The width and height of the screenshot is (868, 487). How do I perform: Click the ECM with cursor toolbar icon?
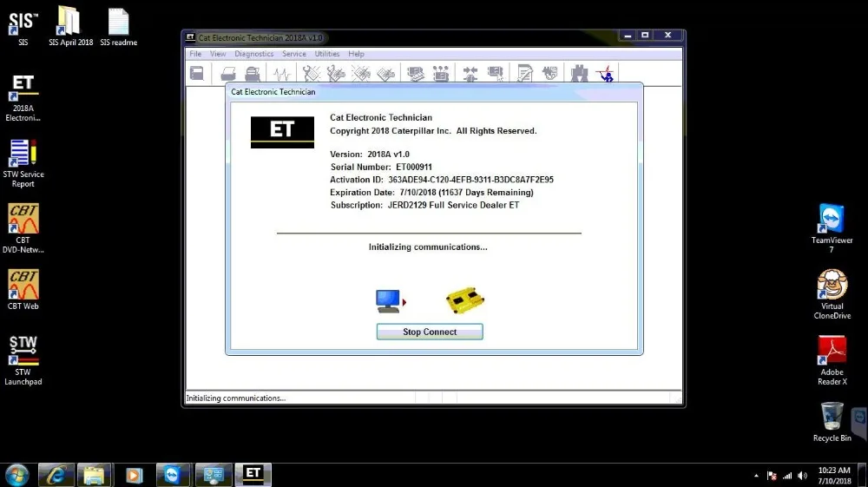pyautogui.click(x=495, y=73)
